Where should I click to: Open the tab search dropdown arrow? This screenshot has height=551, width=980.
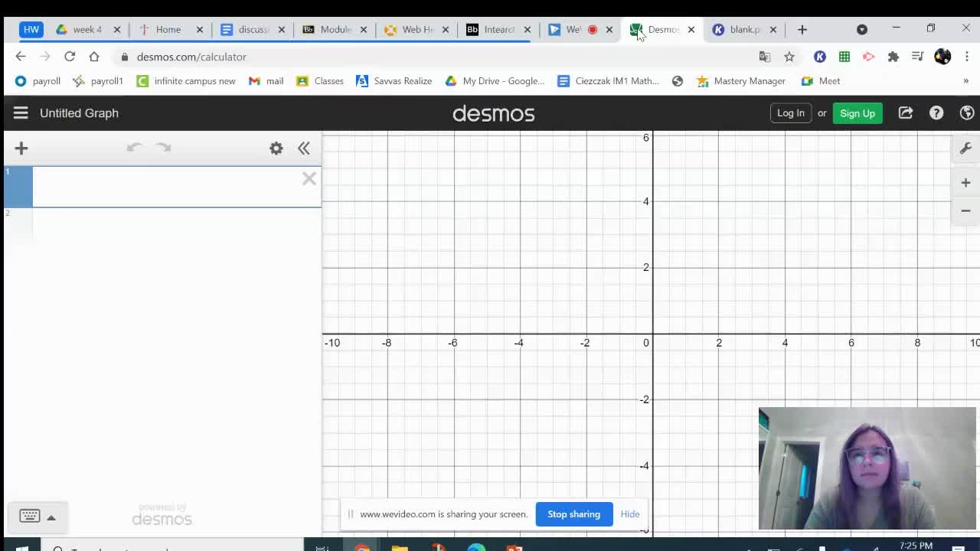pos(862,30)
